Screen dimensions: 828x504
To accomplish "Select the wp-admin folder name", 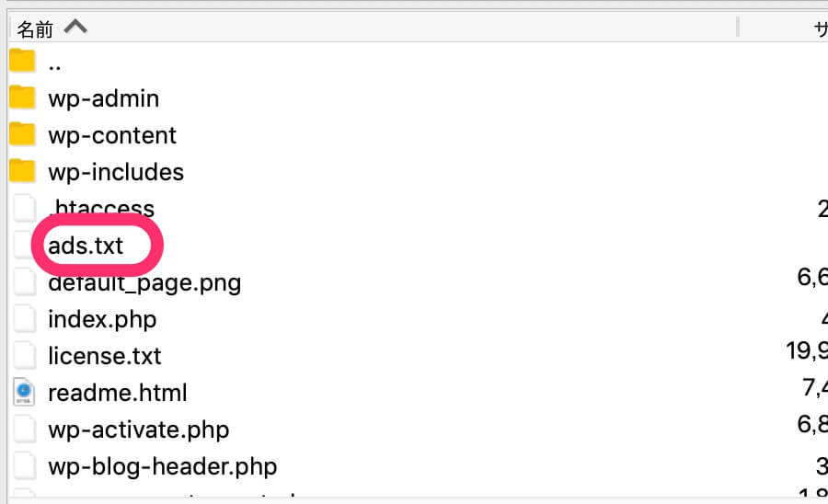I will pyautogui.click(x=104, y=98).
